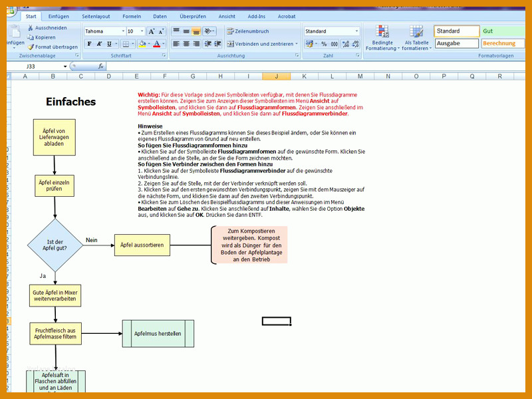This screenshot has height=399, width=532.
Task: Select the column J header
Action: click(x=276, y=76)
